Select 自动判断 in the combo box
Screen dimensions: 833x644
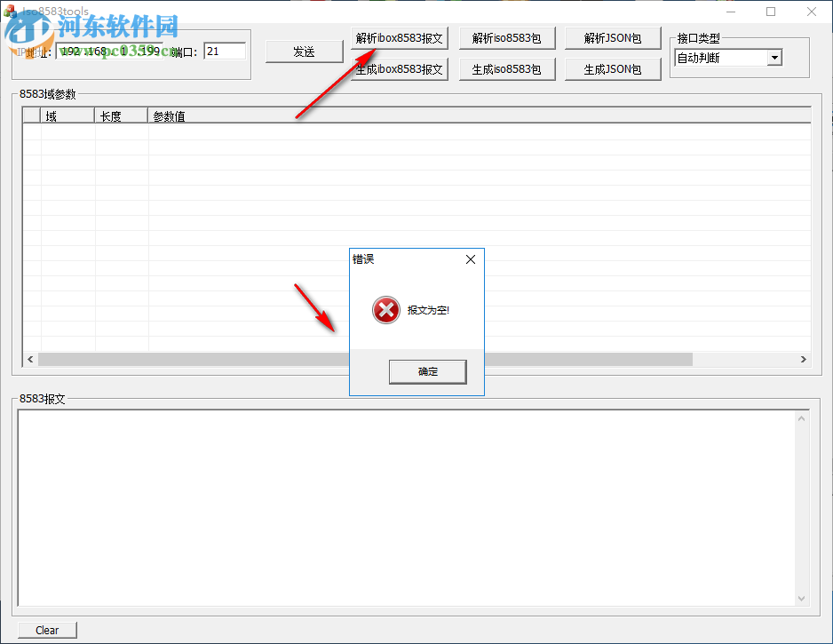pos(719,57)
